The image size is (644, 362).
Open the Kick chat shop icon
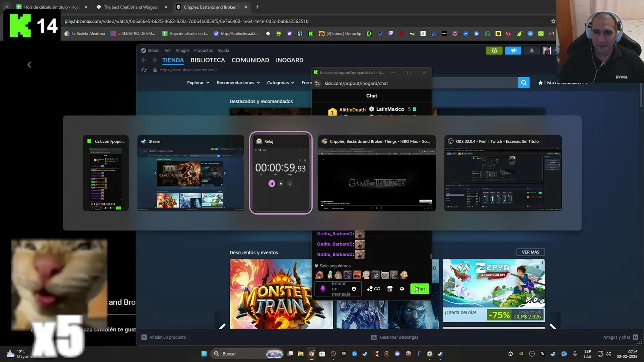(x=390, y=289)
